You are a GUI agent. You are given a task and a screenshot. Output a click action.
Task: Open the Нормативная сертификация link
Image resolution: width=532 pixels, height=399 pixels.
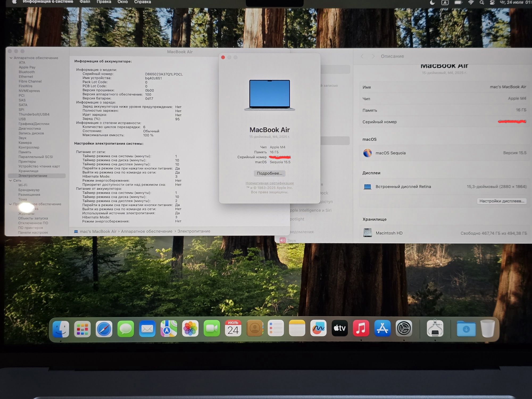[x=269, y=183]
